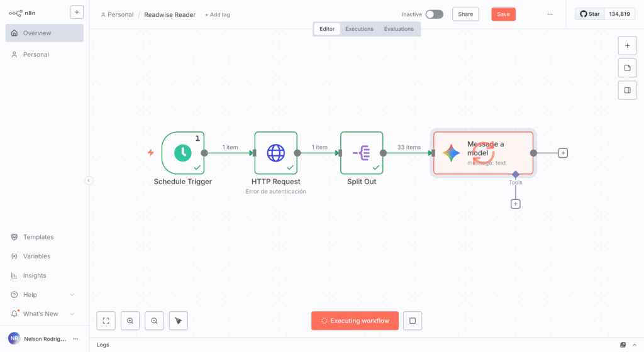Pop out the Logs panel icon
The image size is (644, 352).
(623, 345)
